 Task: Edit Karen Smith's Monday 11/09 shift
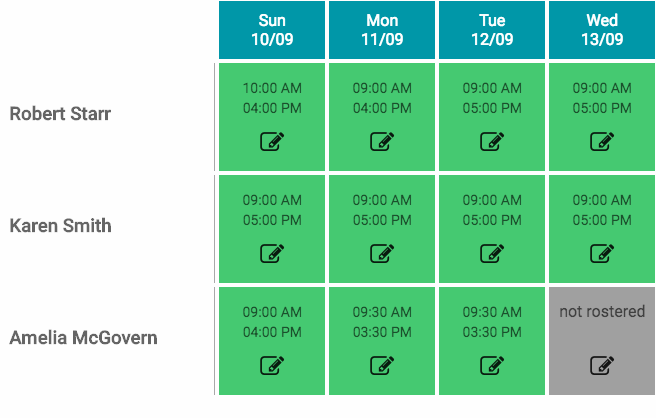point(381,253)
